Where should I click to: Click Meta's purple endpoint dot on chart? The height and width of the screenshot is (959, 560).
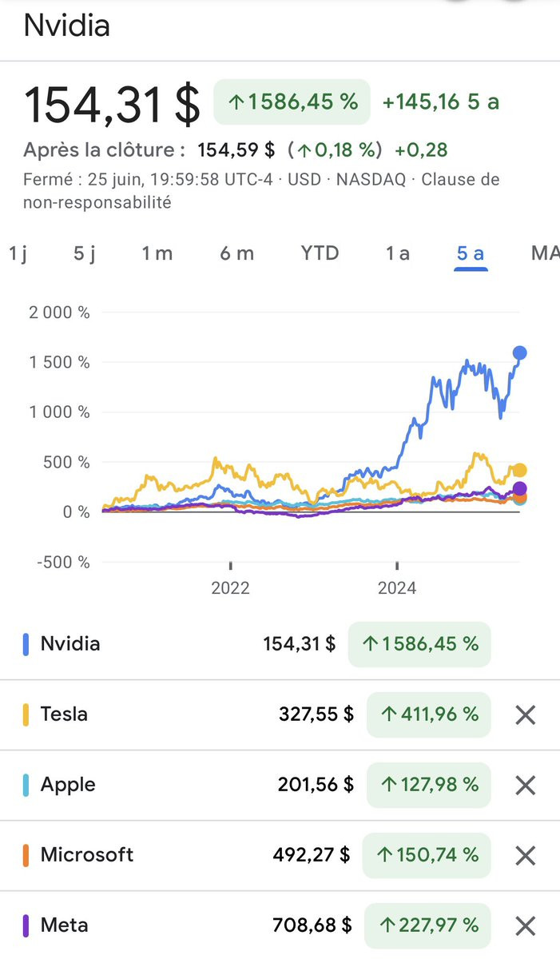[519, 489]
